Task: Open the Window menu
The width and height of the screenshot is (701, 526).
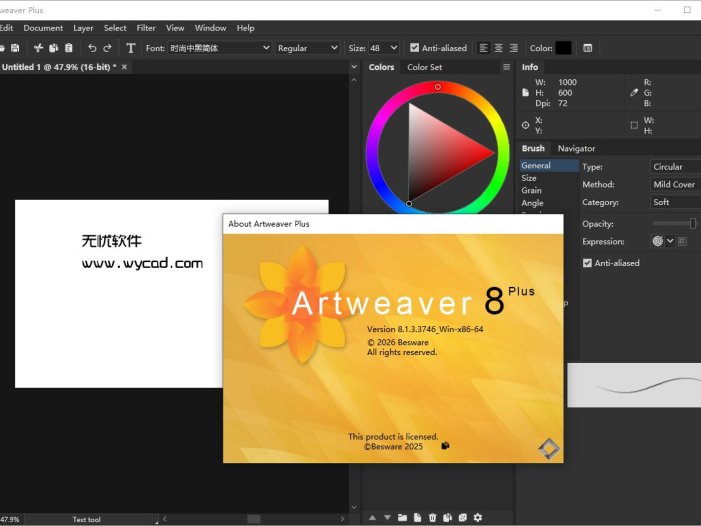Action: (210, 28)
